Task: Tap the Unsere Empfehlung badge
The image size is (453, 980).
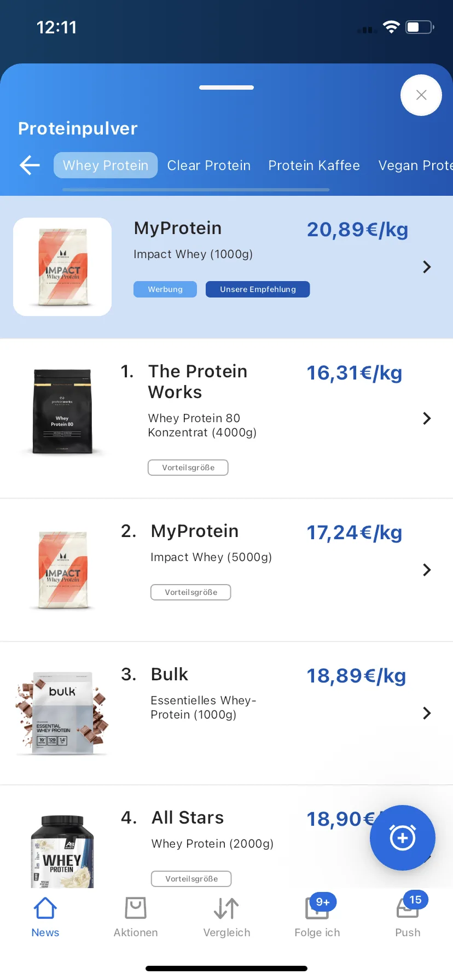Action: point(258,289)
